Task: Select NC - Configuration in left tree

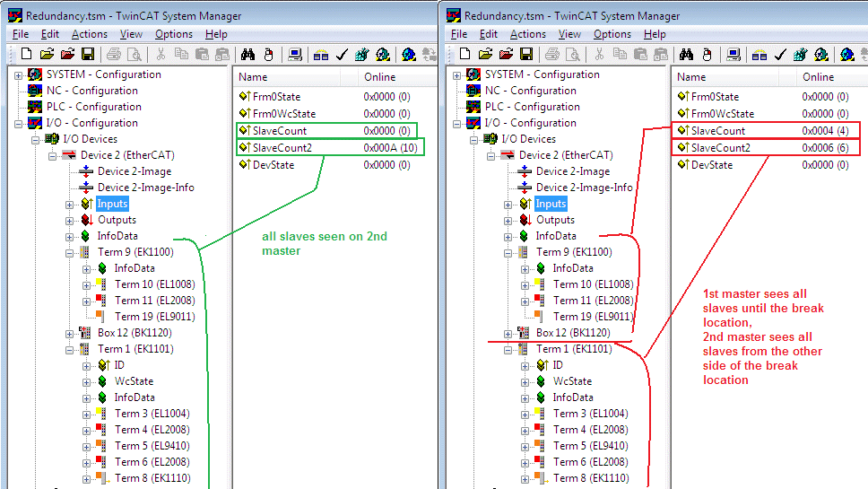Action: point(91,91)
